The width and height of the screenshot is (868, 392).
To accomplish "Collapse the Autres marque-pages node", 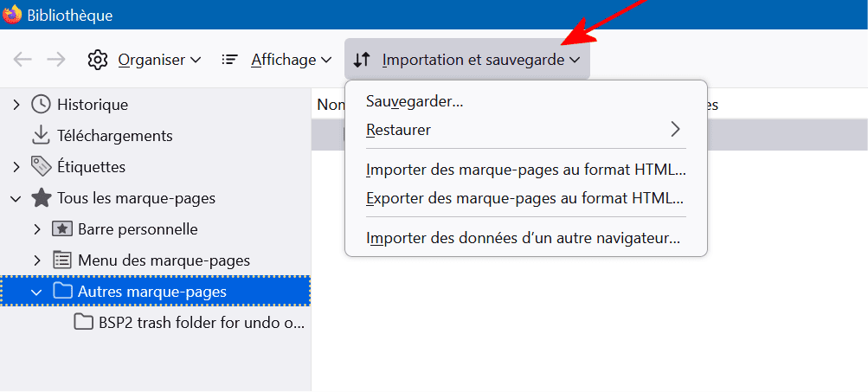I will 36,292.
